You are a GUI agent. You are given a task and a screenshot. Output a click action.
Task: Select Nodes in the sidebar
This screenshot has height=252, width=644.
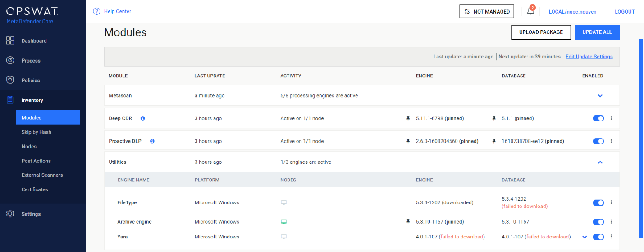(x=29, y=147)
